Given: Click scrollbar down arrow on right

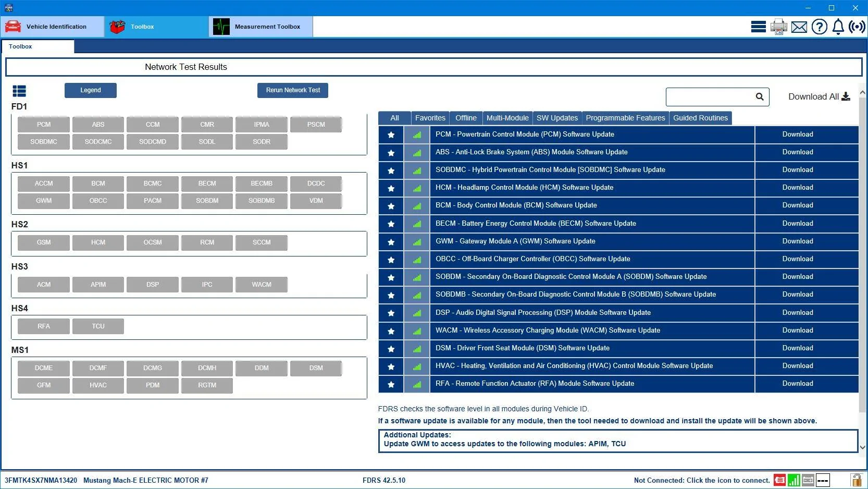Looking at the screenshot, I should click(x=862, y=447).
